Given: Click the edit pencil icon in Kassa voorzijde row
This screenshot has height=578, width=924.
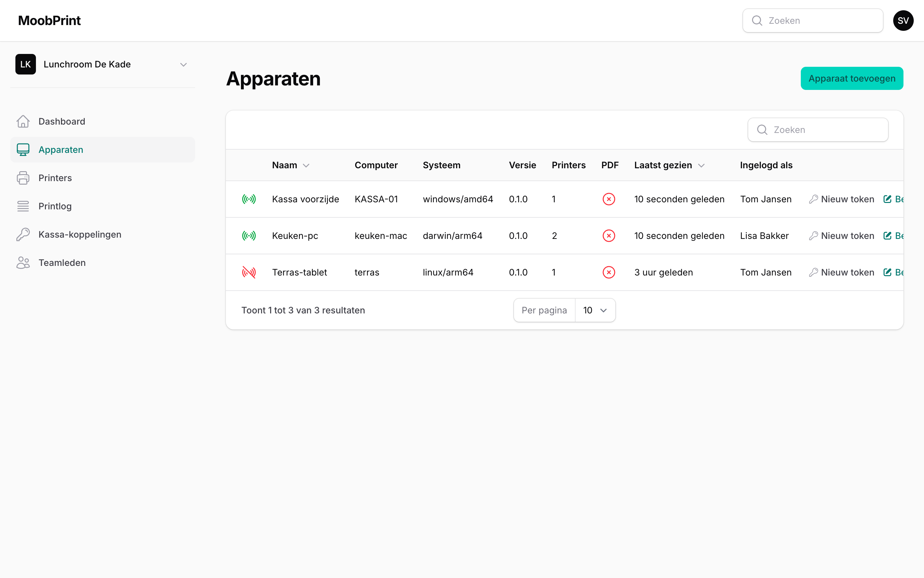Looking at the screenshot, I should pos(888,199).
